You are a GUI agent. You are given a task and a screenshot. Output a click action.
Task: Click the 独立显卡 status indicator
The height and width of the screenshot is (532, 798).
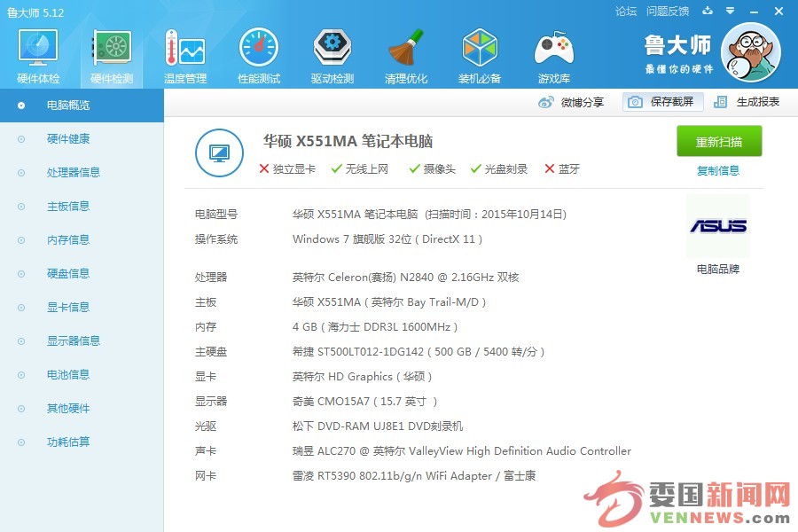pos(287,169)
